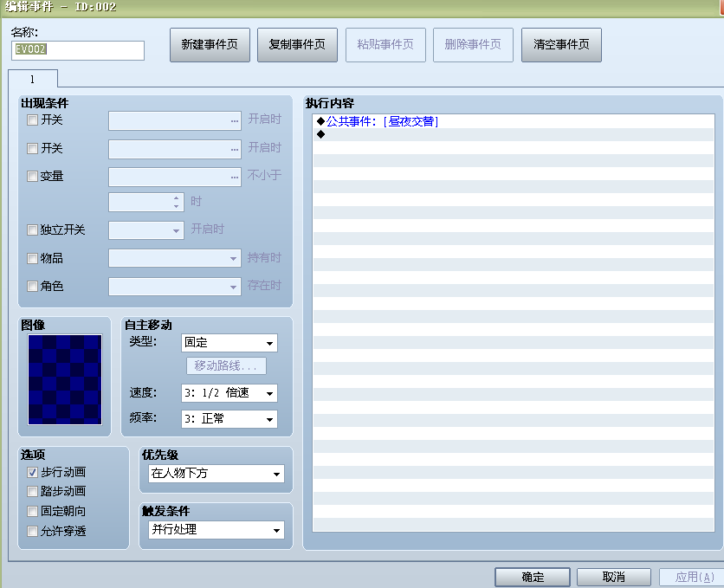
Task: Click the 移动路线... button
Action: click(x=226, y=366)
